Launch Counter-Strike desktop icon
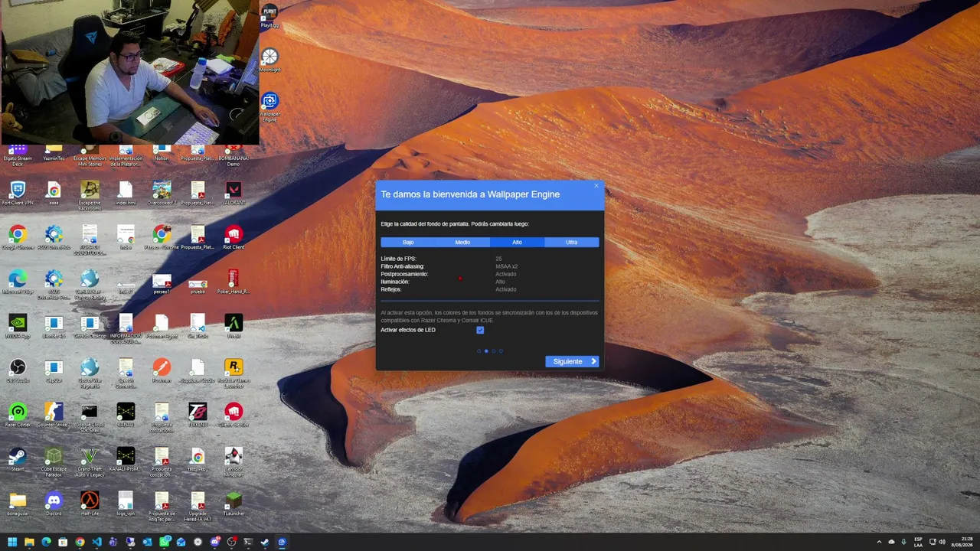The width and height of the screenshot is (980, 551). [x=54, y=416]
